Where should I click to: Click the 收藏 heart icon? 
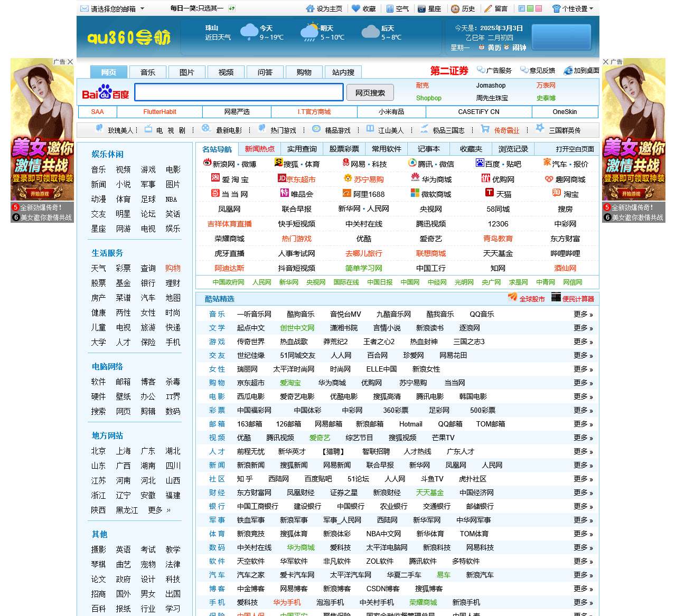click(x=356, y=8)
